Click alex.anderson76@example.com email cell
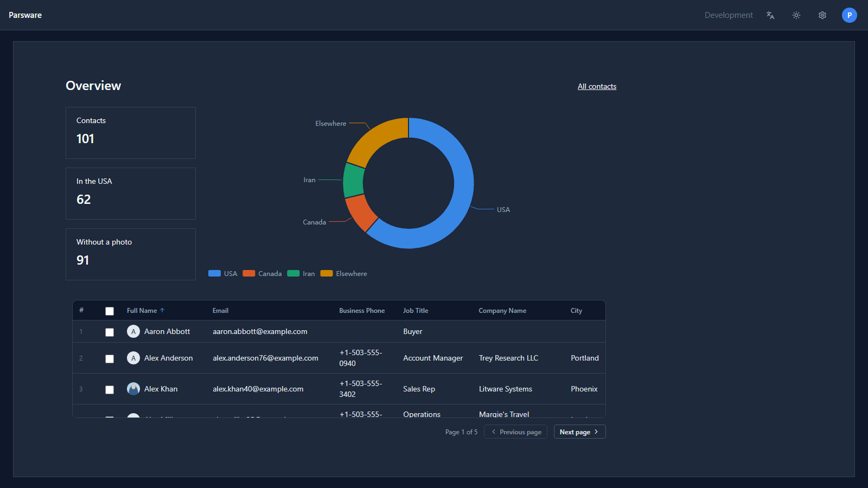The width and height of the screenshot is (868, 488). click(x=265, y=358)
